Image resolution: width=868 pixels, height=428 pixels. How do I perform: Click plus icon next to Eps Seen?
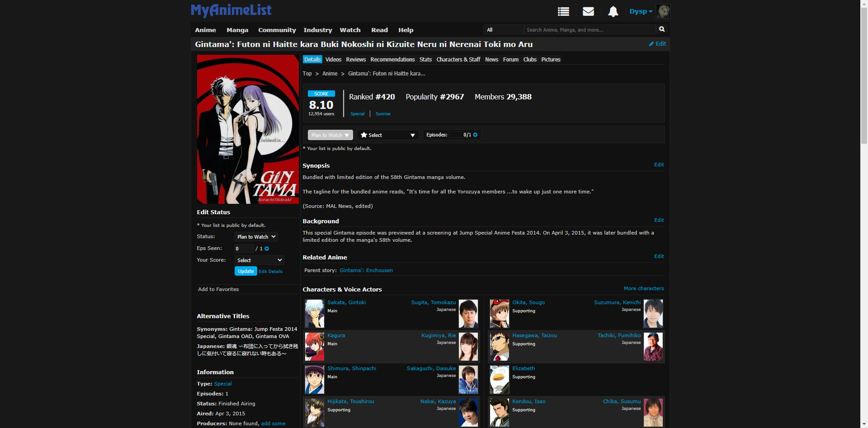click(x=267, y=249)
